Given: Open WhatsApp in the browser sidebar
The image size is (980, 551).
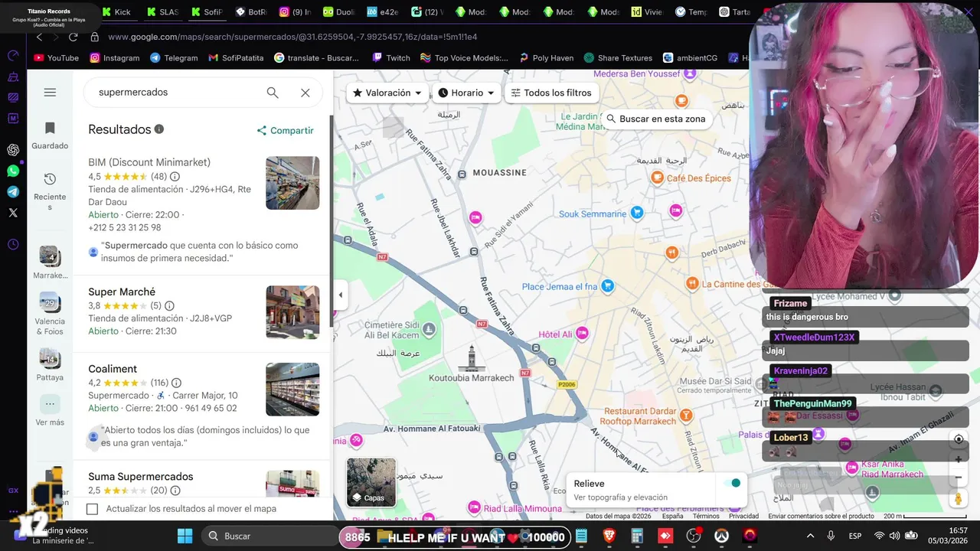Looking at the screenshot, I should pos(13,171).
